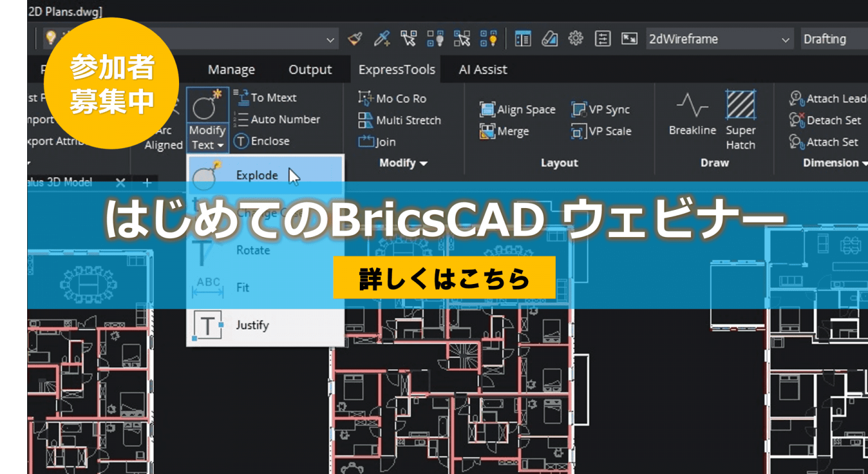
Task: Click the match properties paintbrush icon
Action: [x=356, y=39]
